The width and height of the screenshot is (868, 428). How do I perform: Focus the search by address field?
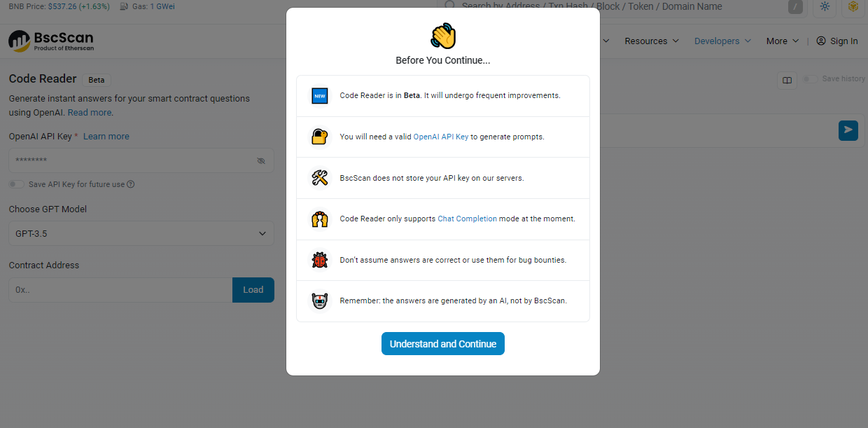(620, 6)
